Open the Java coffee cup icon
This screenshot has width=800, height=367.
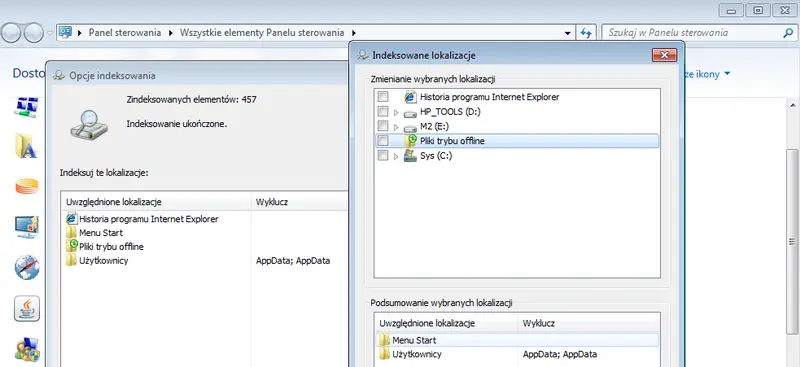click(x=27, y=308)
